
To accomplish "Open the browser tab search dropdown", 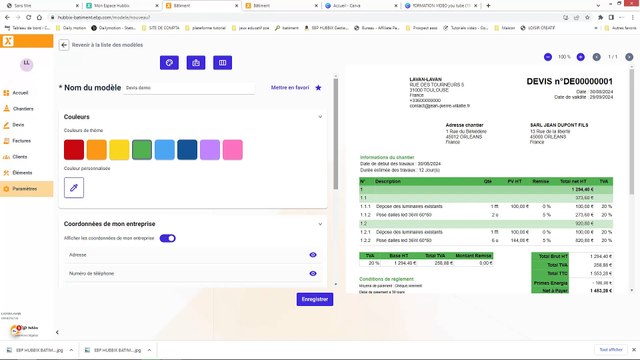I will coord(598,6).
